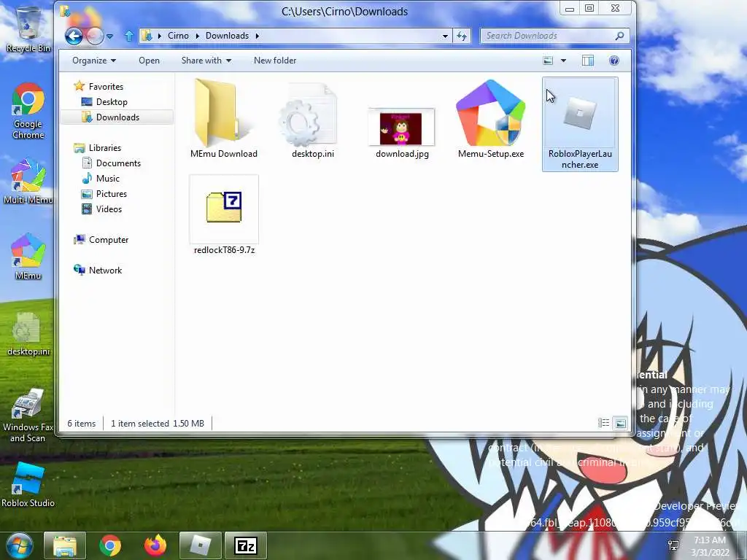Refresh the Downloads folder view
The image size is (747, 560).
pos(462,36)
